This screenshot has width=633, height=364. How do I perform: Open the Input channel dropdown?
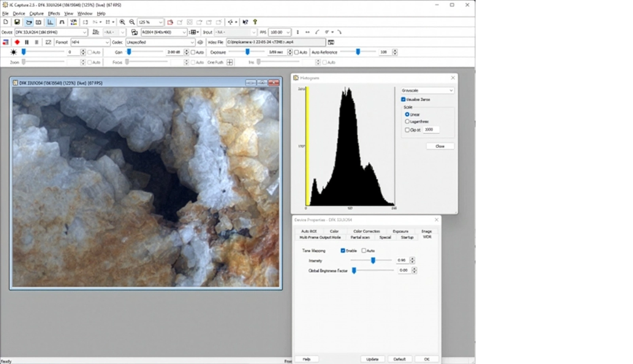click(x=235, y=32)
